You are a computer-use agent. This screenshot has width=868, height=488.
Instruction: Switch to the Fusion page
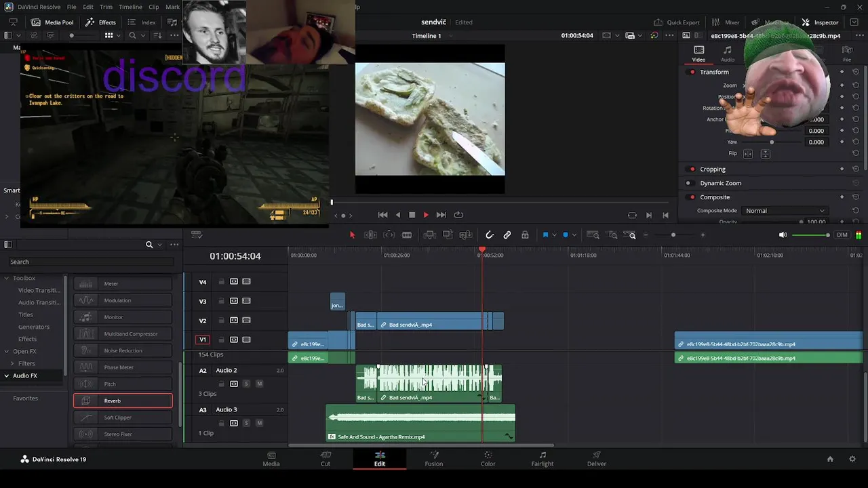point(434,459)
